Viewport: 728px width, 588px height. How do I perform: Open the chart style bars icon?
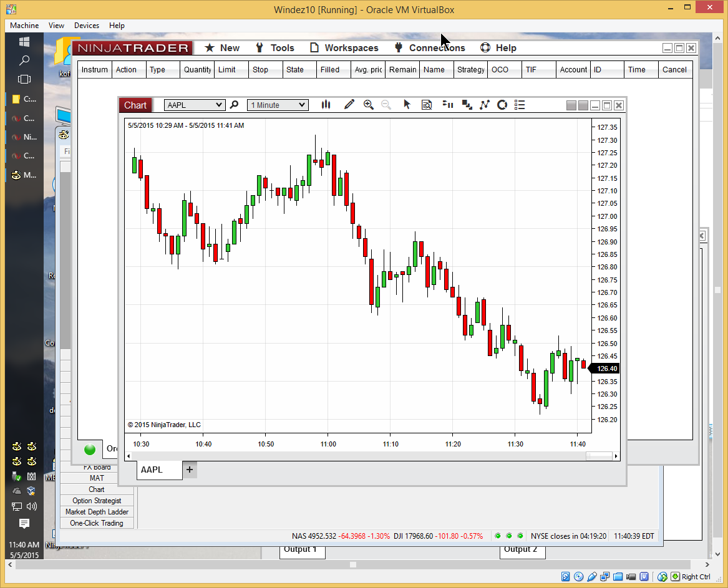pos(326,105)
